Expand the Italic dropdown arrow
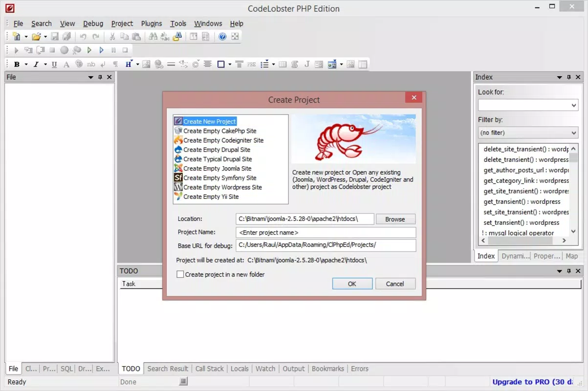This screenshot has height=391, width=588. click(x=45, y=64)
